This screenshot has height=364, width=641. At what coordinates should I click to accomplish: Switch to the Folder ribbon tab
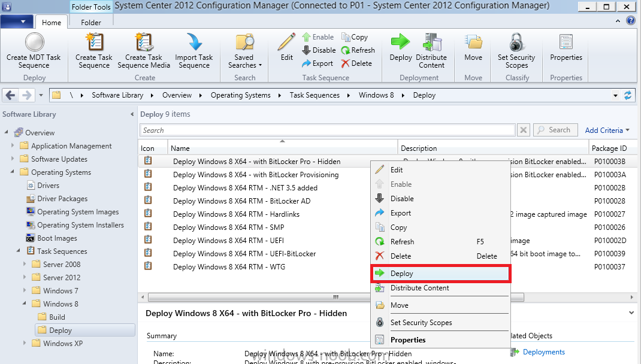point(90,23)
